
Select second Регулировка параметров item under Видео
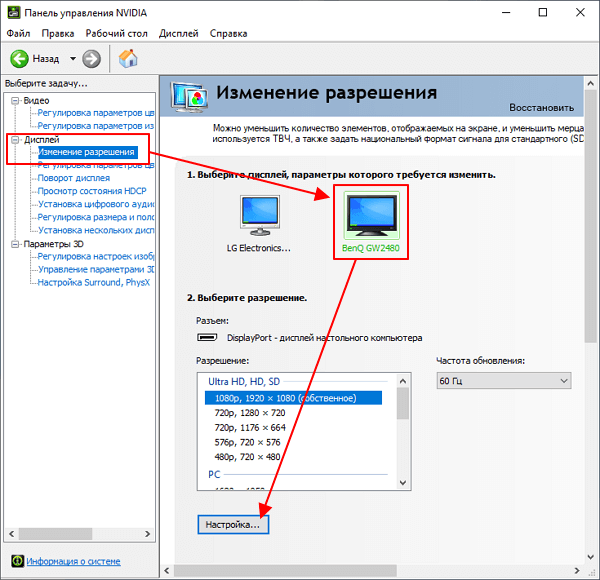96,126
